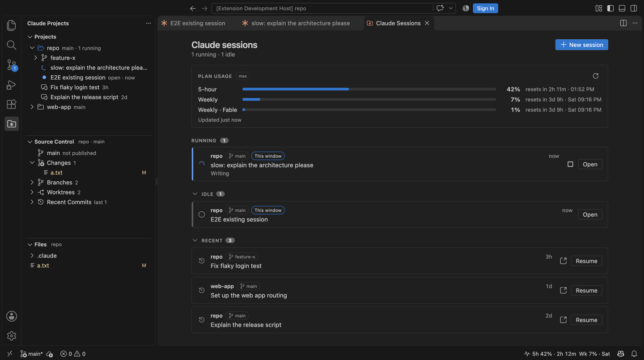
Task: Open Source Control view in activity bar
Action: tap(12, 65)
